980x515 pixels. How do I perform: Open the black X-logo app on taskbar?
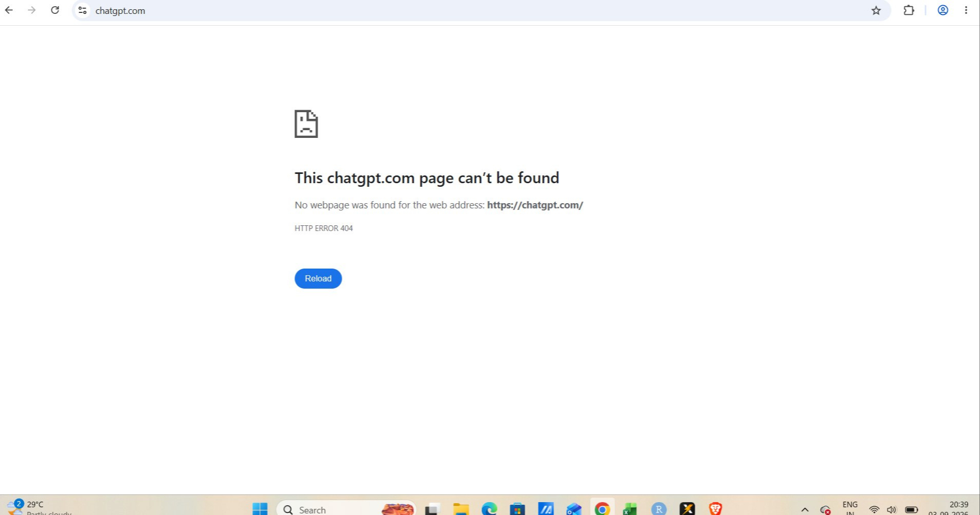pyautogui.click(x=687, y=509)
